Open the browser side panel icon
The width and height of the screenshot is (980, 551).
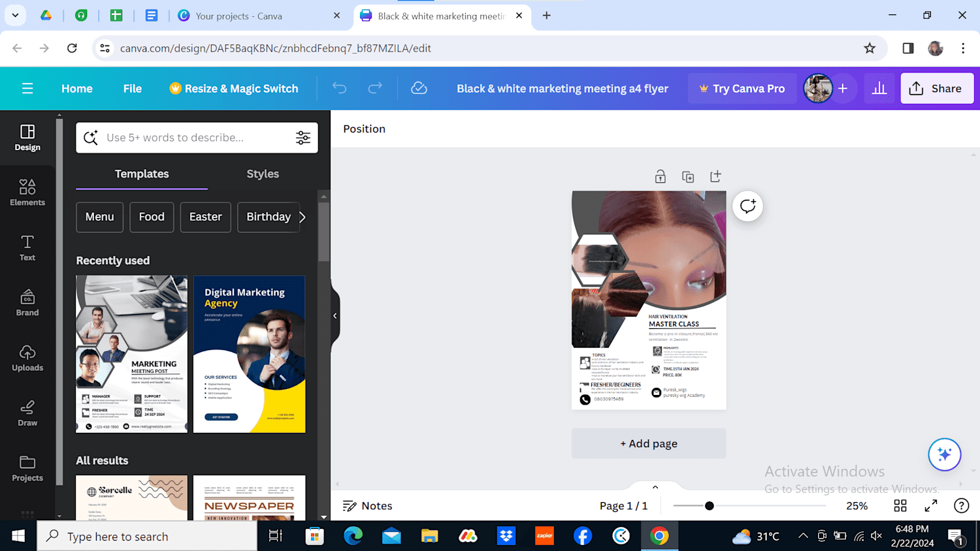point(908,48)
